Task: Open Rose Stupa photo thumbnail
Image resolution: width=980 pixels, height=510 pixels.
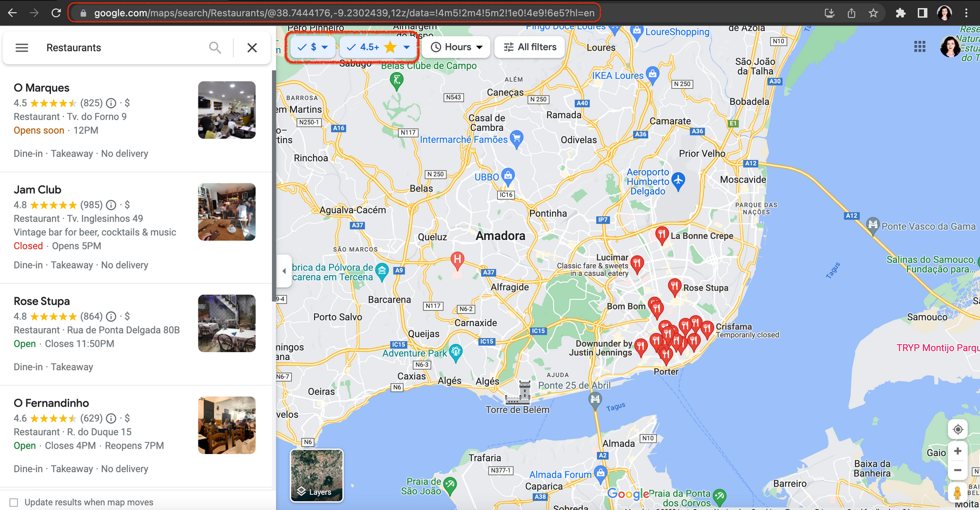Action: [227, 323]
